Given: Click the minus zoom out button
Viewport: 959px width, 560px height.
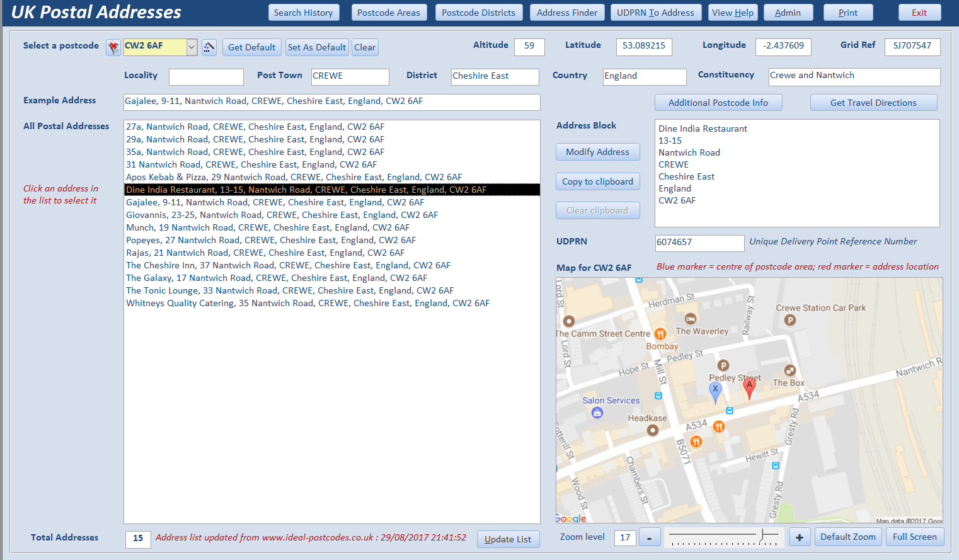Looking at the screenshot, I should tap(650, 537).
